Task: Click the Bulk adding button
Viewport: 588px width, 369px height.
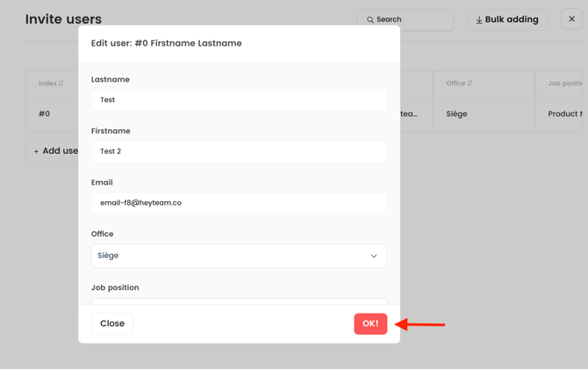Action: [507, 19]
